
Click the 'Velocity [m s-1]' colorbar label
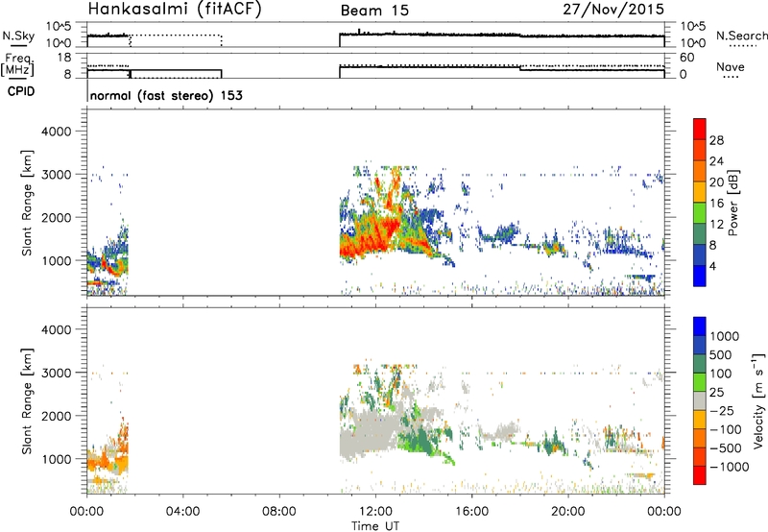[758, 400]
